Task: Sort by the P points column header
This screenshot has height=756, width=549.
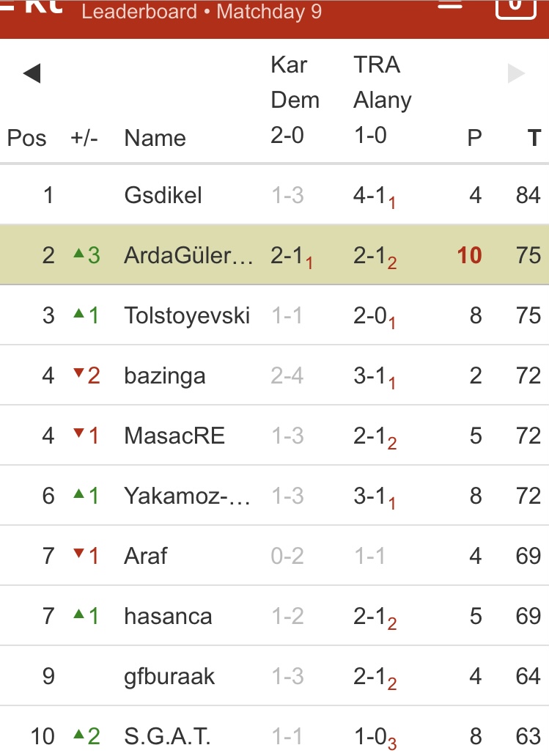Action: pyautogui.click(x=475, y=138)
